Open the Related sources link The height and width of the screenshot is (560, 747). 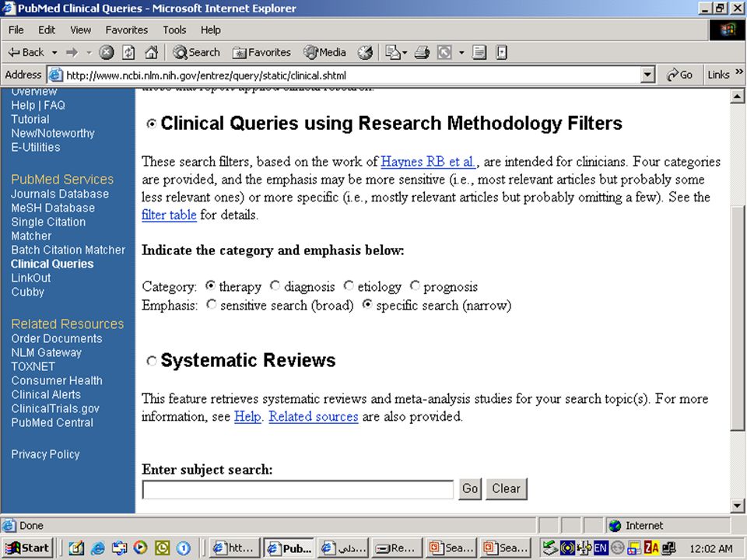(x=314, y=417)
